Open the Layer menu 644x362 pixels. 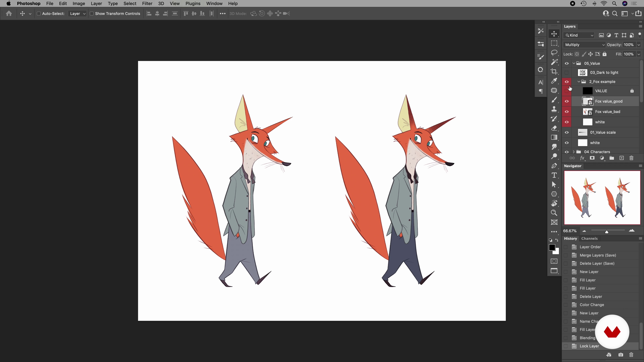click(x=96, y=4)
